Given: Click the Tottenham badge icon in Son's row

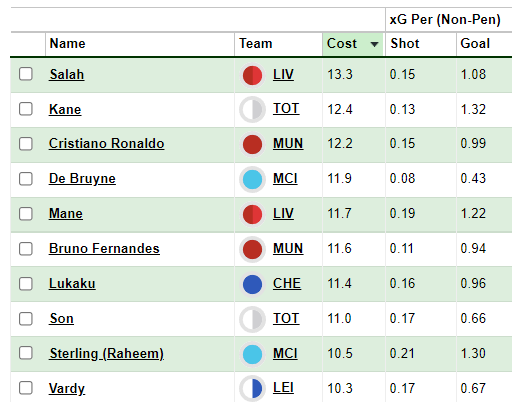Looking at the screenshot, I should pyautogui.click(x=252, y=319).
